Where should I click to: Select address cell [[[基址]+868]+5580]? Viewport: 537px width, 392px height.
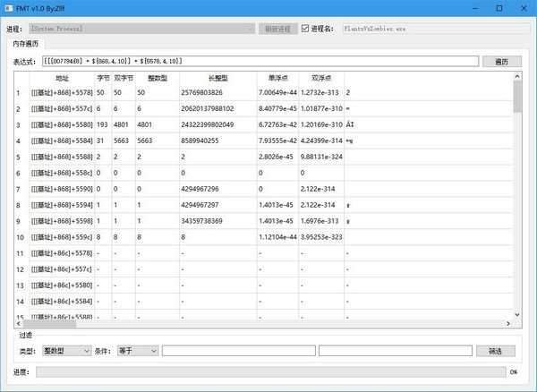pos(62,125)
